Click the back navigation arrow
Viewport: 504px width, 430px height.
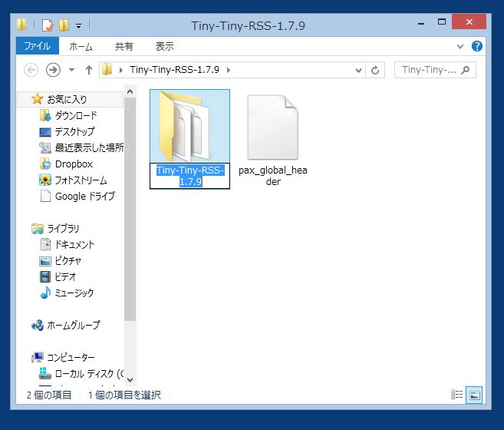click(x=31, y=70)
